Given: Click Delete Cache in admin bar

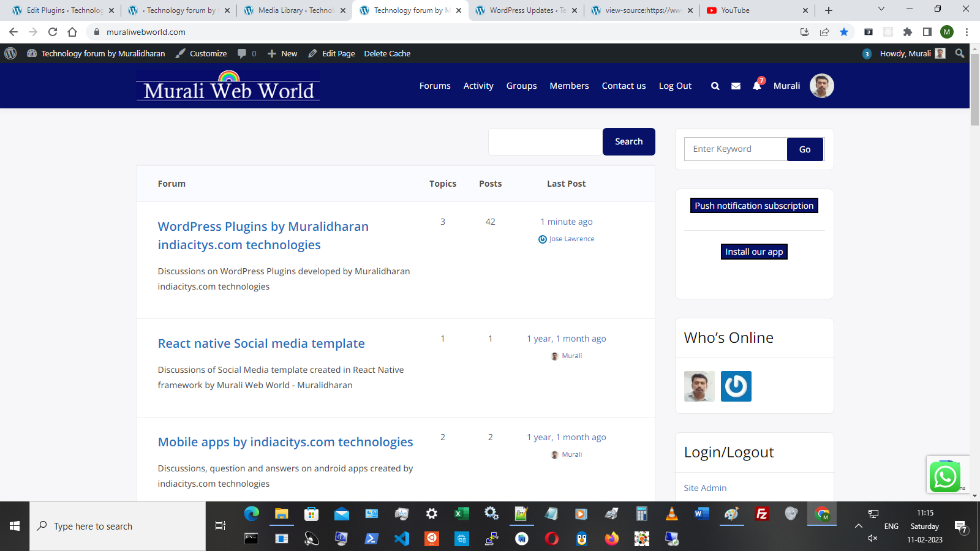Looking at the screenshot, I should click(x=387, y=53).
